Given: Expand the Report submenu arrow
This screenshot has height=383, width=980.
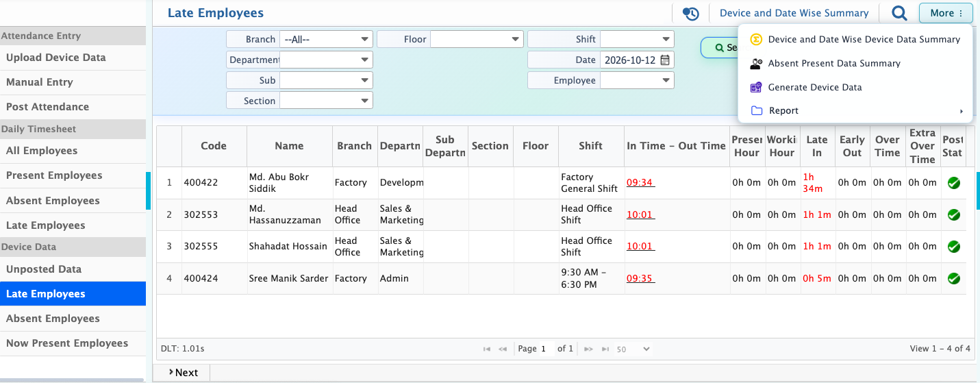Looking at the screenshot, I should click(961, 111).
